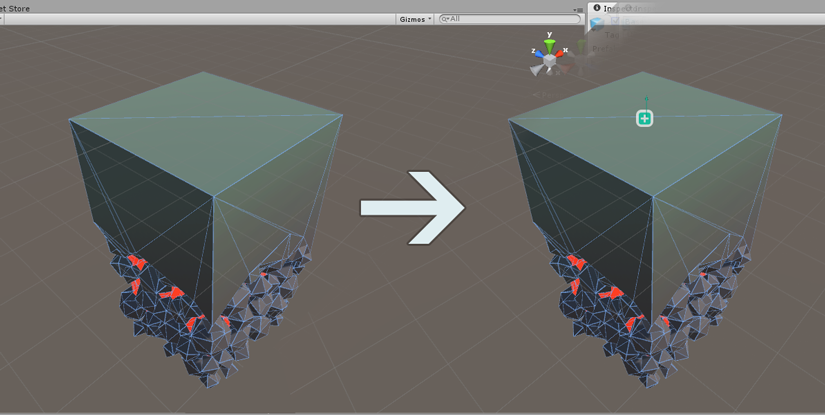Open the scene panel options menu icon
The height and width of the screenshot is (415, 825).
578,10
